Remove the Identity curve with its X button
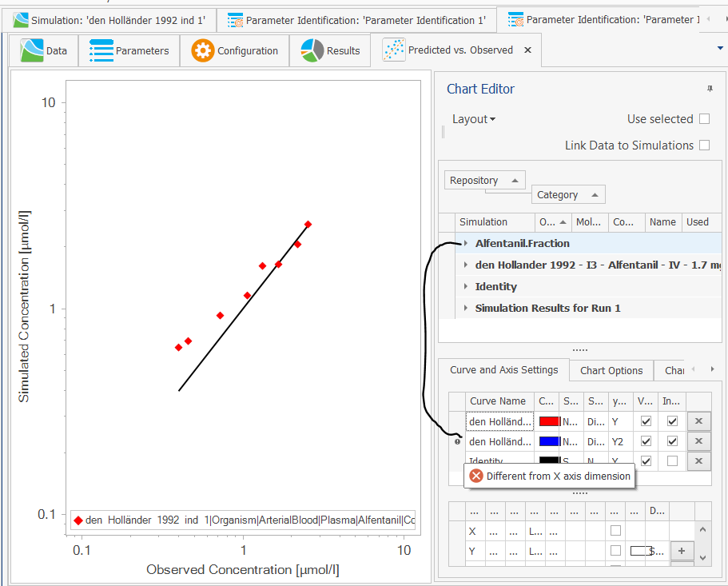 [699, 460]
